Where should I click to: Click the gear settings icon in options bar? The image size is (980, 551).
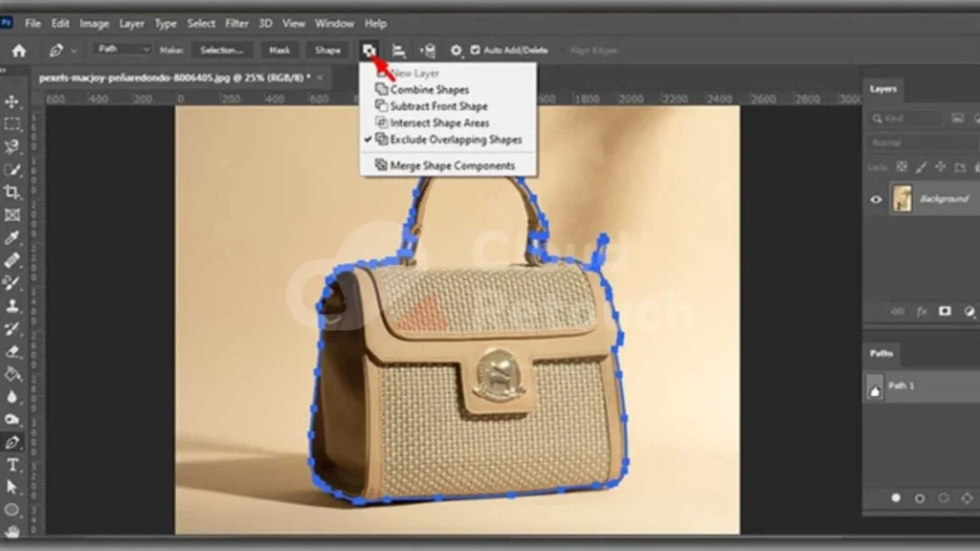[x=456, y=50]
